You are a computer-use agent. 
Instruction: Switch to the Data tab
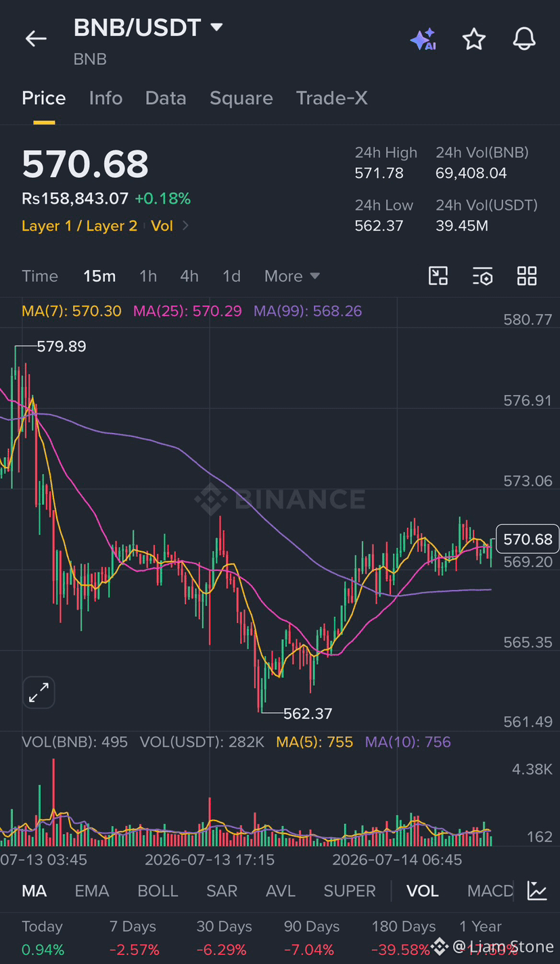pyautogui.click(x=166, y=98)
